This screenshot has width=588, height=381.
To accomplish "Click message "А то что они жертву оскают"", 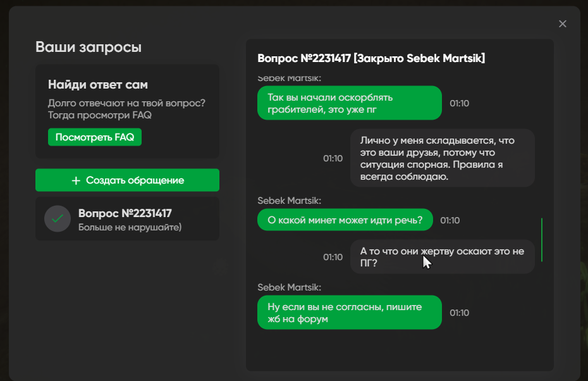I will point(442,256).
